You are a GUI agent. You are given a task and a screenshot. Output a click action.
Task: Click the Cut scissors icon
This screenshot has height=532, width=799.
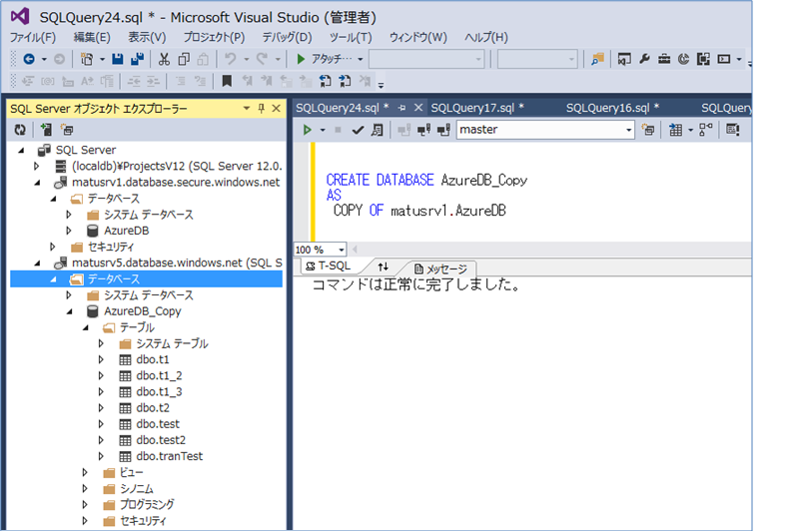pos(164,60)
